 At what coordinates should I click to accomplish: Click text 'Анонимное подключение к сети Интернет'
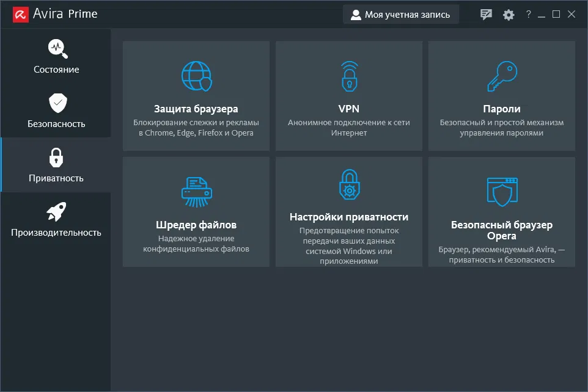coord(349,128)
